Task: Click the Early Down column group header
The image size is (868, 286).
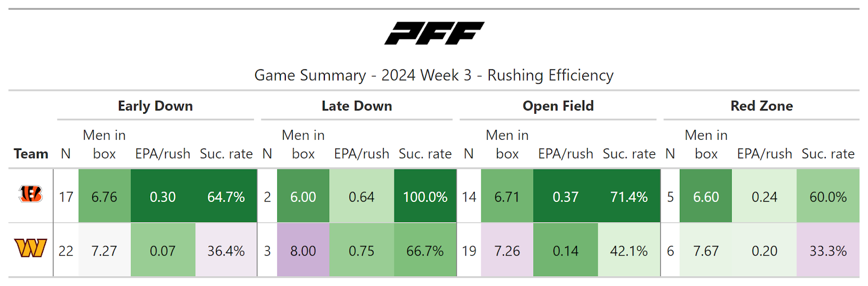Action: [155, 106]
